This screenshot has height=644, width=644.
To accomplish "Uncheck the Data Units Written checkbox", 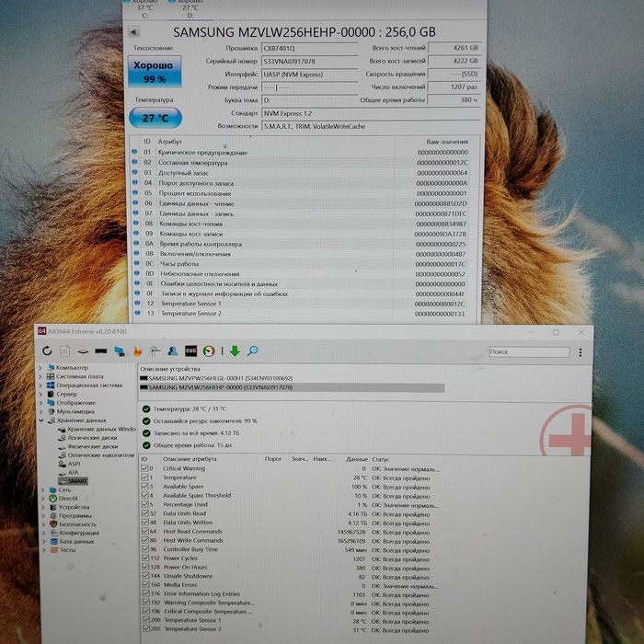I will pyautogui.click(x=145, y=523).
